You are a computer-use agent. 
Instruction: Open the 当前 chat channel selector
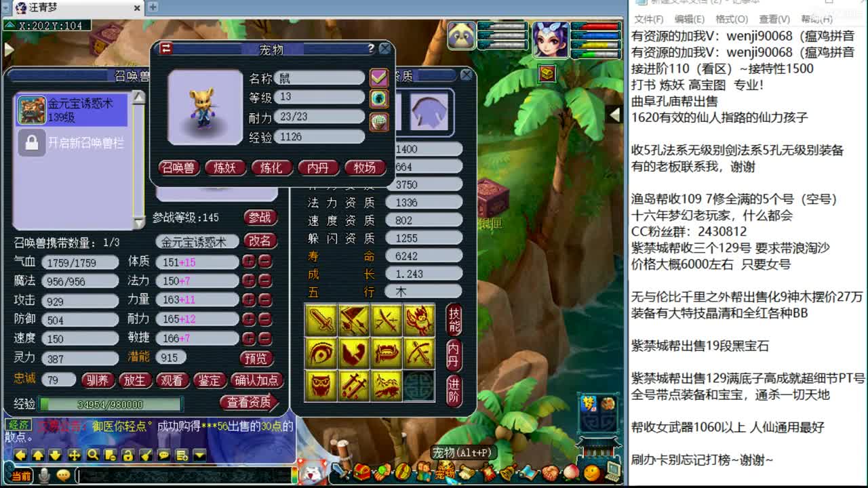(21, 476)
